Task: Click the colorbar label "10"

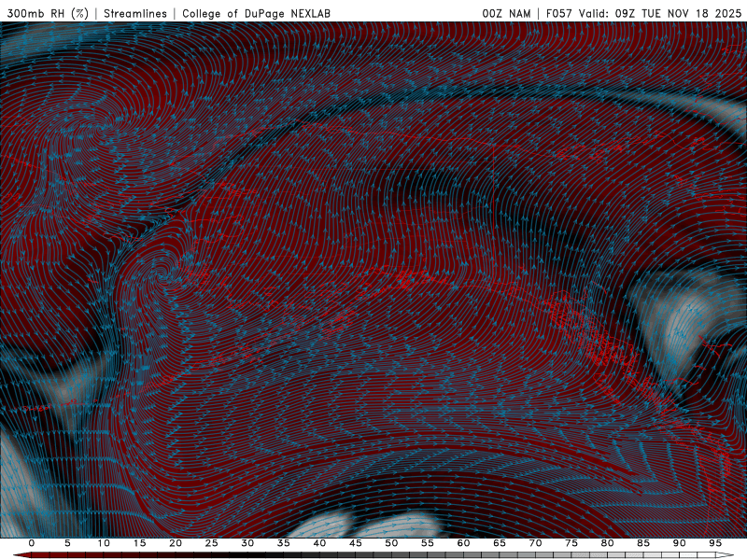Action: 104,543
